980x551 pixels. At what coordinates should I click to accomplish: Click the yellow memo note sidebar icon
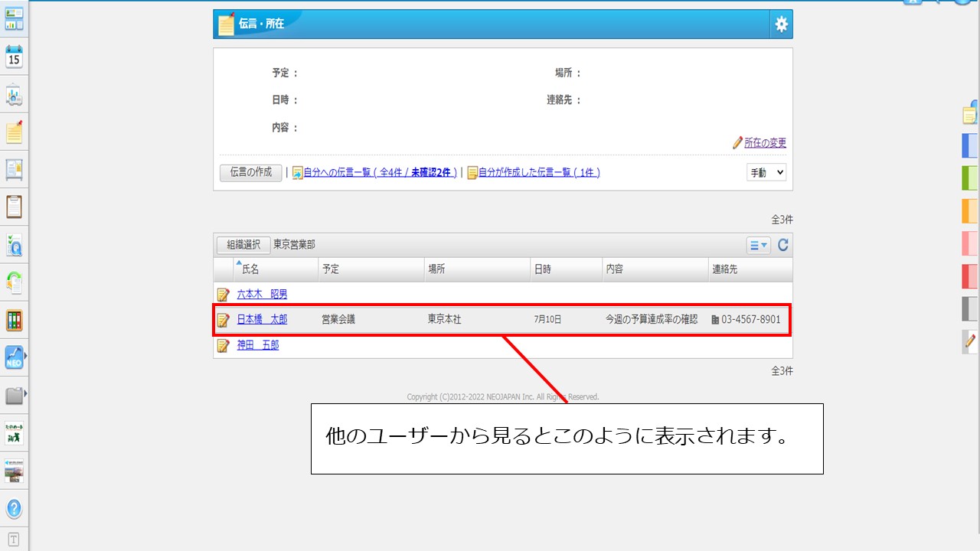click(x=14, y=132)
